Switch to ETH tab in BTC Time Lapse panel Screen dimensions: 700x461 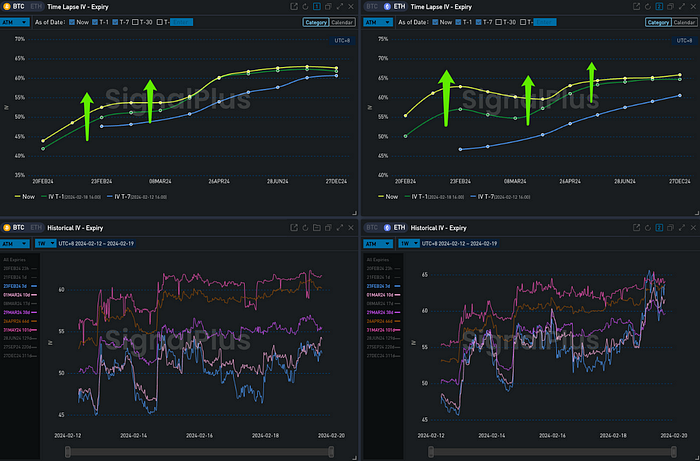click(35, 6)
